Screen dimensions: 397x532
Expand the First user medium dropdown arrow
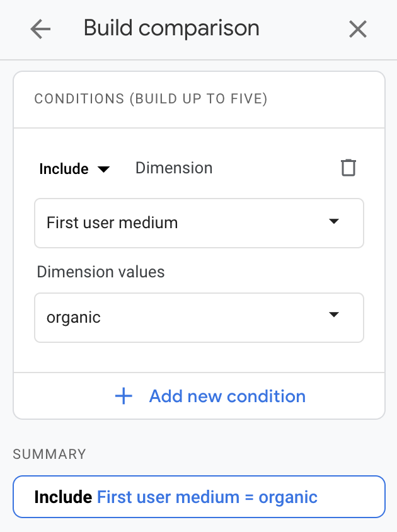coord(334,222)
